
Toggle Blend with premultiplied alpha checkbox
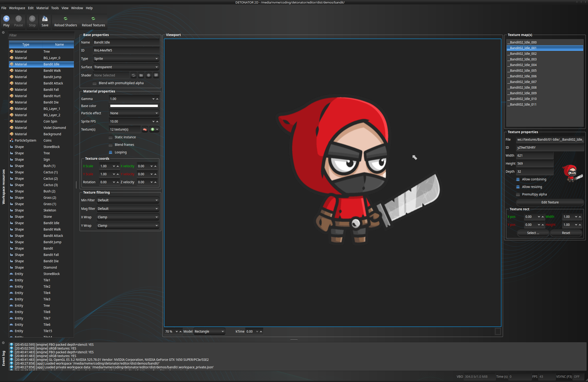pos(95,83)
